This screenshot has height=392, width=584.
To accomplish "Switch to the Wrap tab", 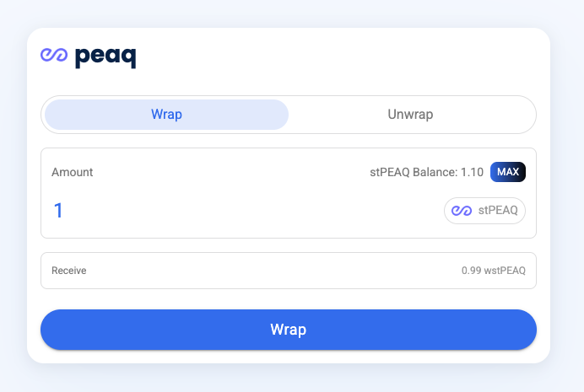I will point(166,114).
